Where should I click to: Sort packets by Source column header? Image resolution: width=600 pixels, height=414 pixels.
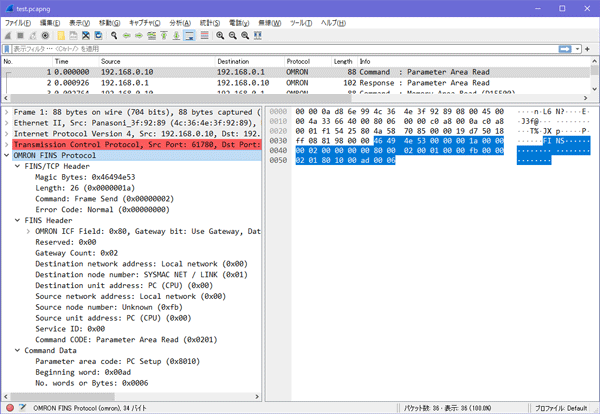157,61
